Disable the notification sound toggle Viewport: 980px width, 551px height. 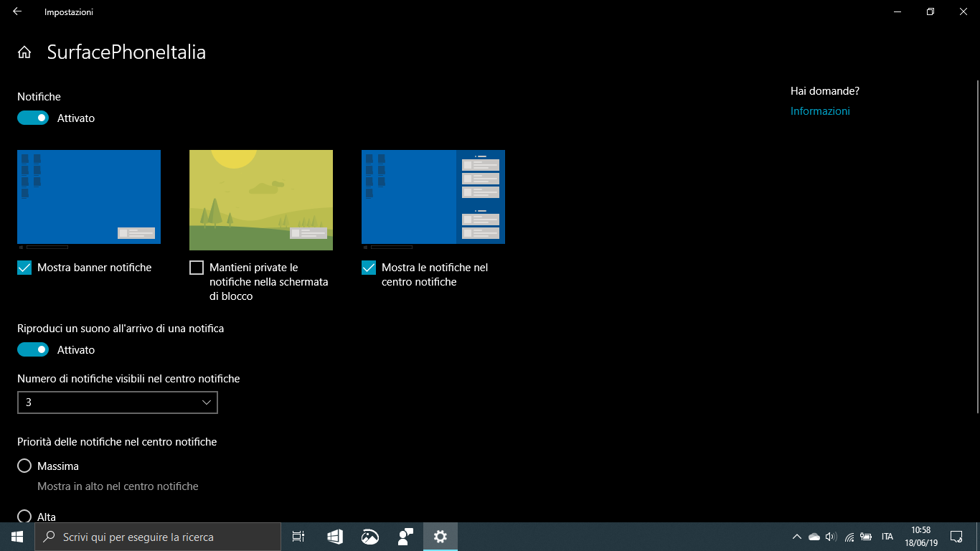(33, 349)
